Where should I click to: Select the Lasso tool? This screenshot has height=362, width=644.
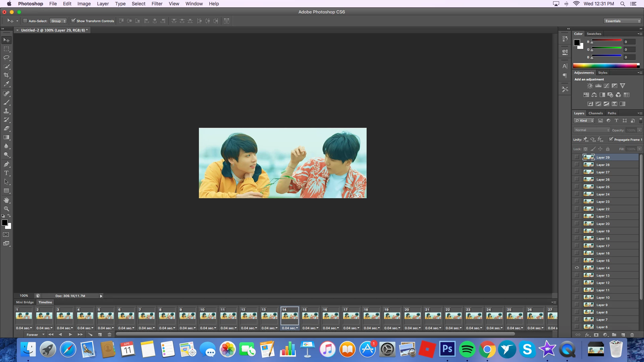(6, 58)
